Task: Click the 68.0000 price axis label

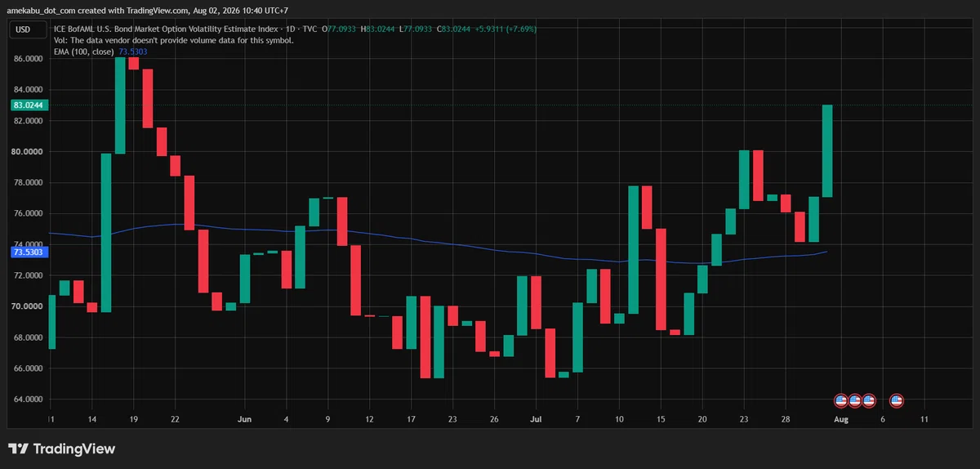Action: pos(29,337)
